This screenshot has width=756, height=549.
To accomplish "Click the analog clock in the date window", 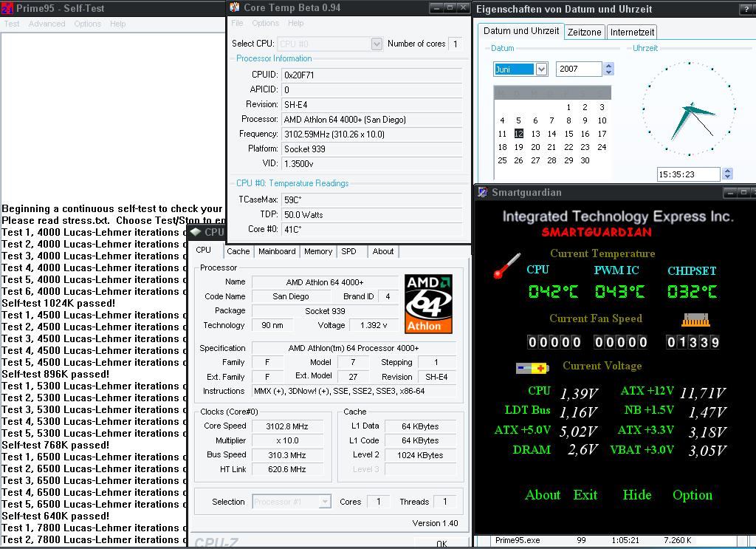I will 690,109.
